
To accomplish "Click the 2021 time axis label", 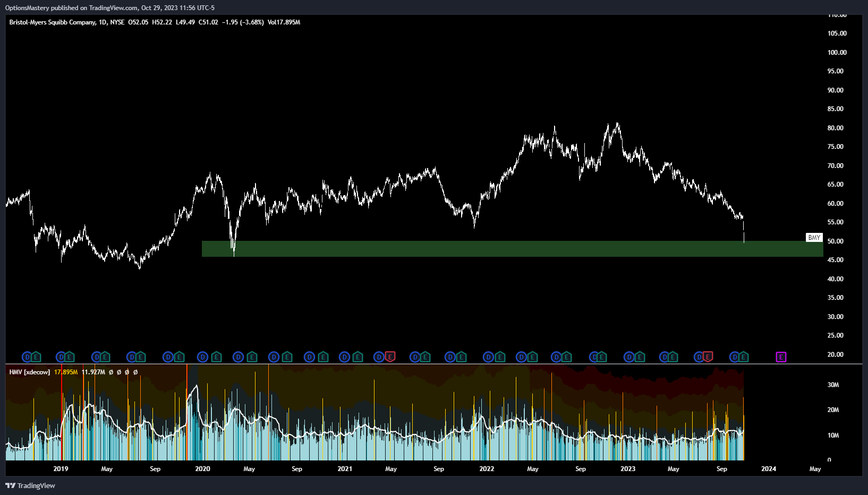I will point(345,469).
